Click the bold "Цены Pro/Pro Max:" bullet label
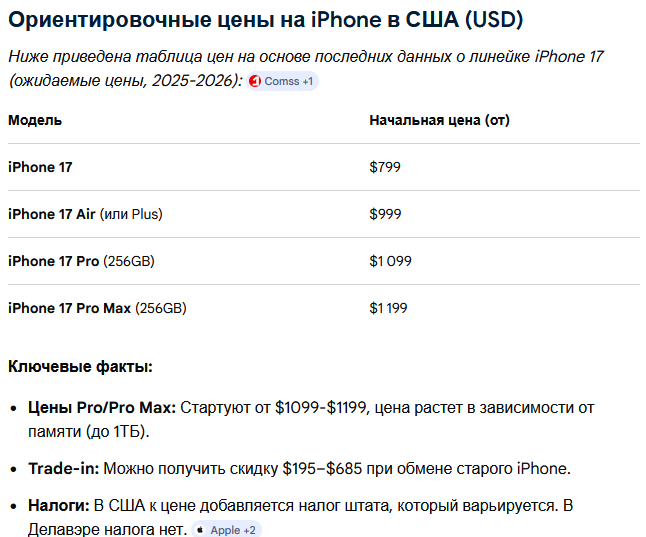Screen dimensions: 646x537 (x=102, y=408)
